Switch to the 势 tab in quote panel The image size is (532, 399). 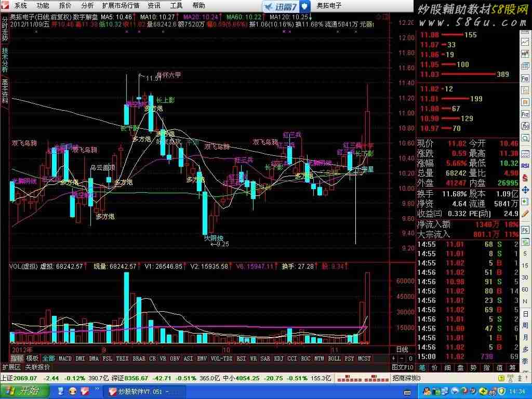474,367
